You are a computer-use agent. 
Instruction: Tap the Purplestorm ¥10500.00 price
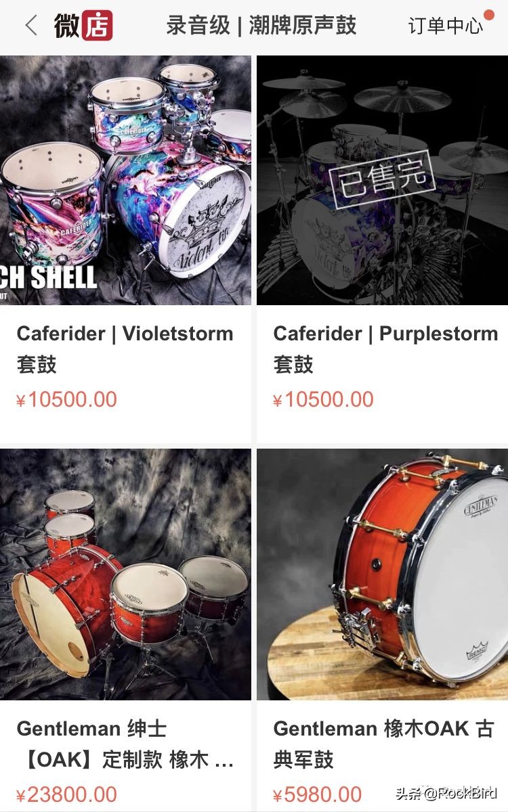[x=323, y=399]
